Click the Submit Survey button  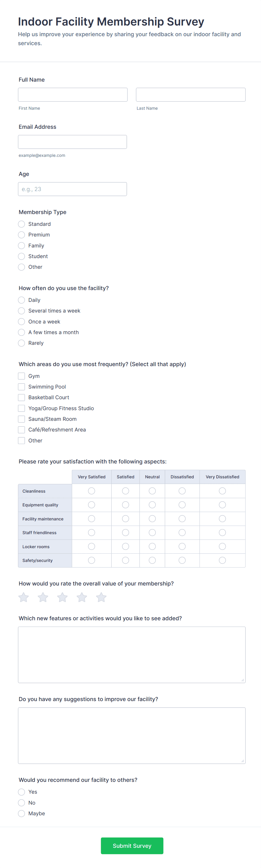pos(132,846)
